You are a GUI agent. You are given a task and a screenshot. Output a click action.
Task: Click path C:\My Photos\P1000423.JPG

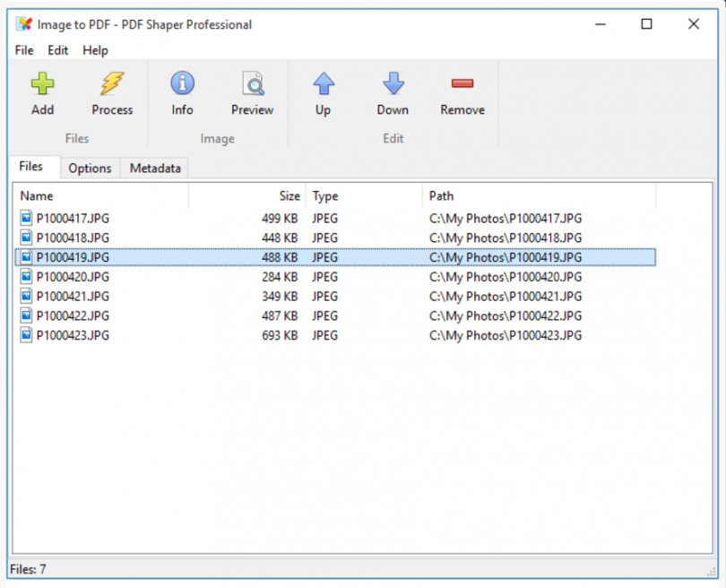click(506, 334)
